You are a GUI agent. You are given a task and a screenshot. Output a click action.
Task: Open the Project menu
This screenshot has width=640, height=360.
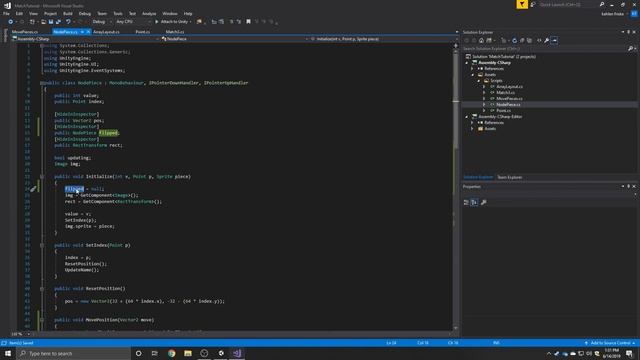(50, 13)
